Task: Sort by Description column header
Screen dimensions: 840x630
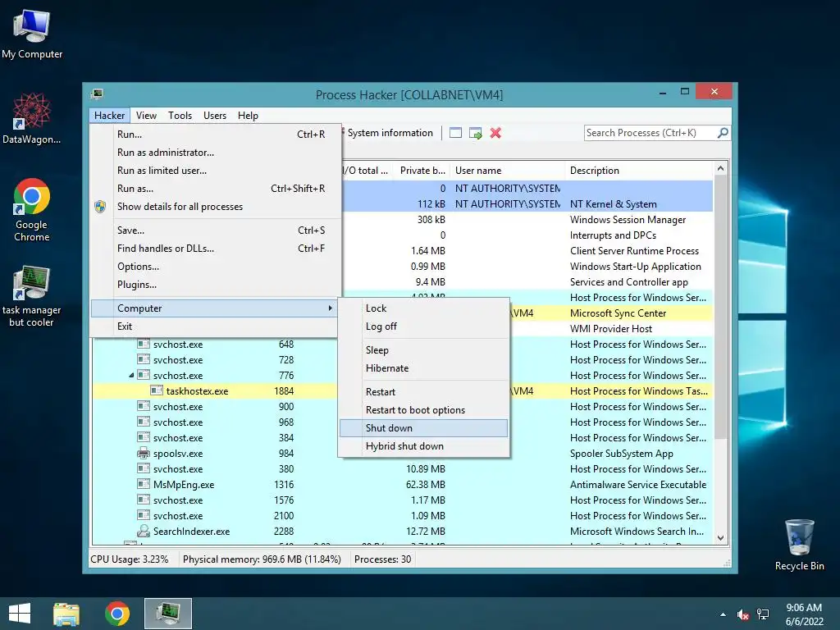Action: click(639, 171)
